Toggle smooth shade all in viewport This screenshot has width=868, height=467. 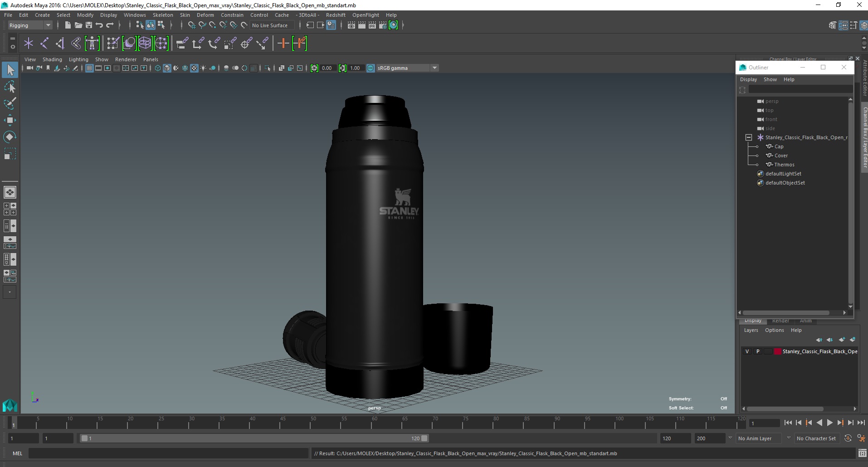pyautogui.click(x=167, y=68)
